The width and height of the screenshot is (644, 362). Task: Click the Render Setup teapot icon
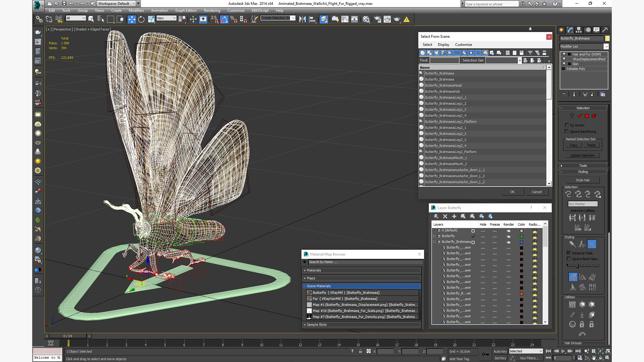coord(378,19)
